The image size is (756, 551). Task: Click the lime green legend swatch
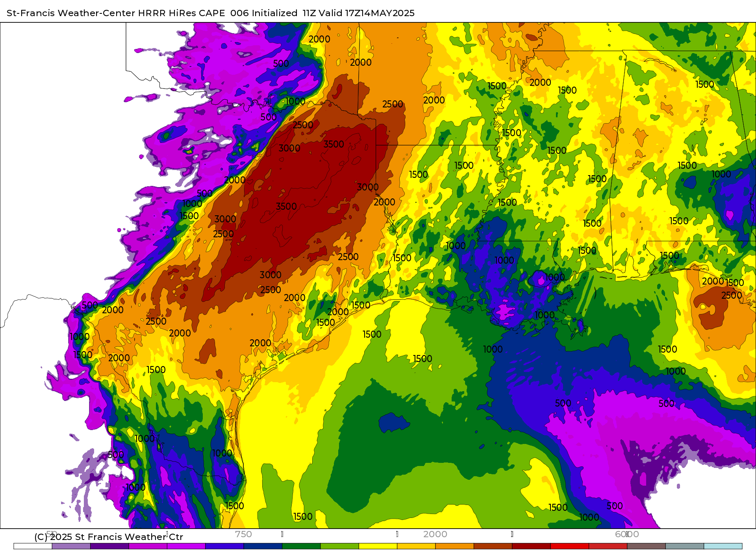click(x=340, y=546)
